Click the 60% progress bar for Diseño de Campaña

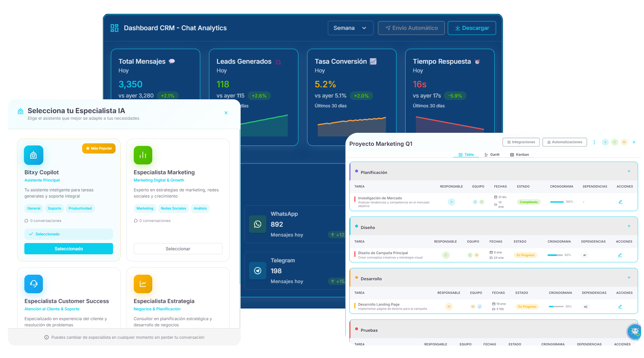pos(555,255)
